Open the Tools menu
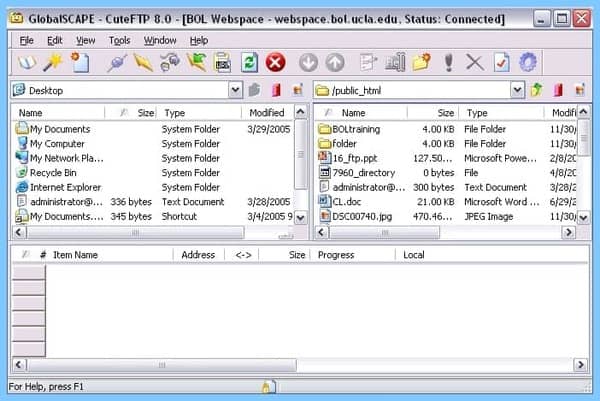 [119, 40]
